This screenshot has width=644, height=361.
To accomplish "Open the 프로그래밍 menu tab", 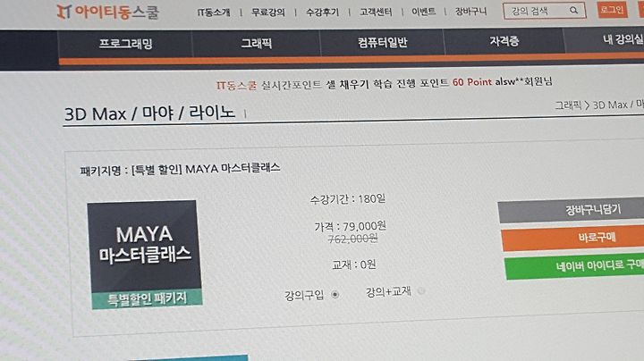I will pyautogui.click(x=125, y=44).
